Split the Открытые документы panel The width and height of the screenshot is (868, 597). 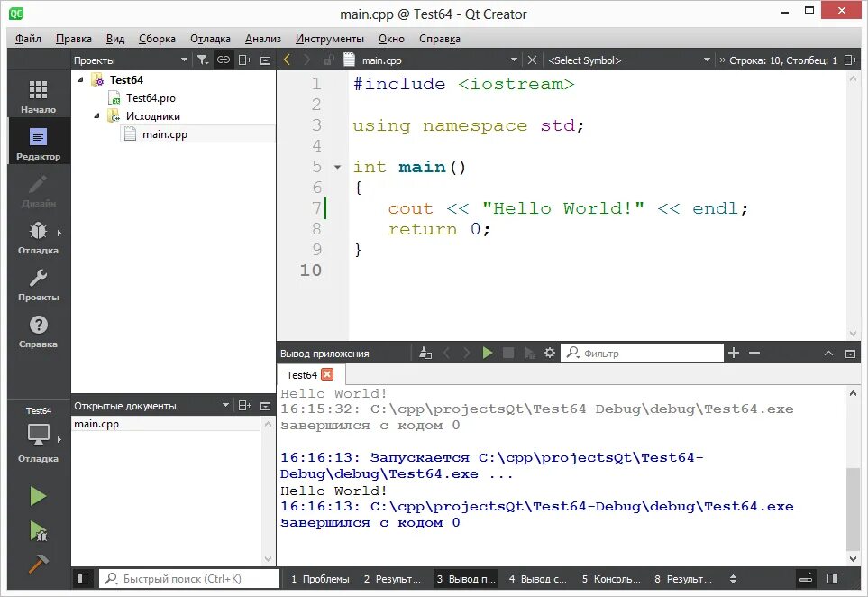click(x=244, y=406)
